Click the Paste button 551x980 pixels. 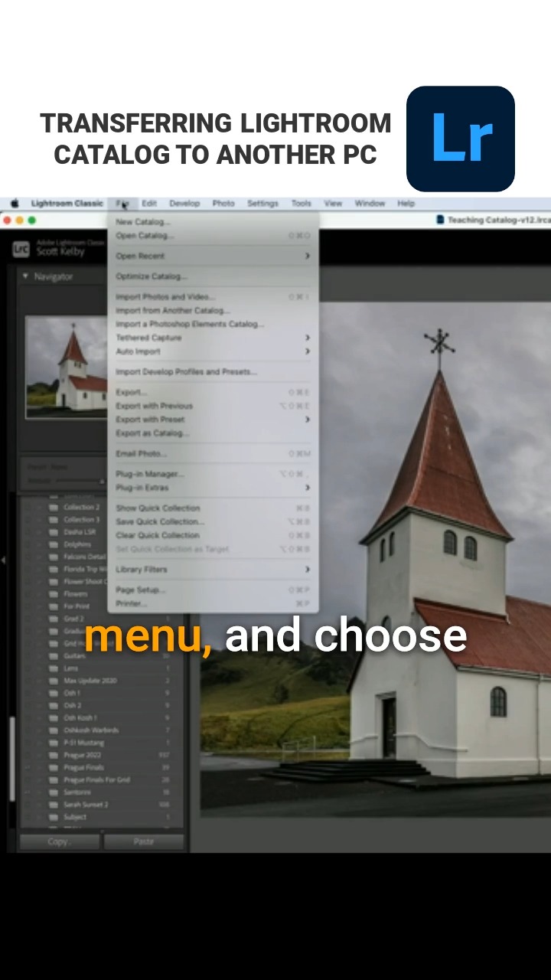143,841
